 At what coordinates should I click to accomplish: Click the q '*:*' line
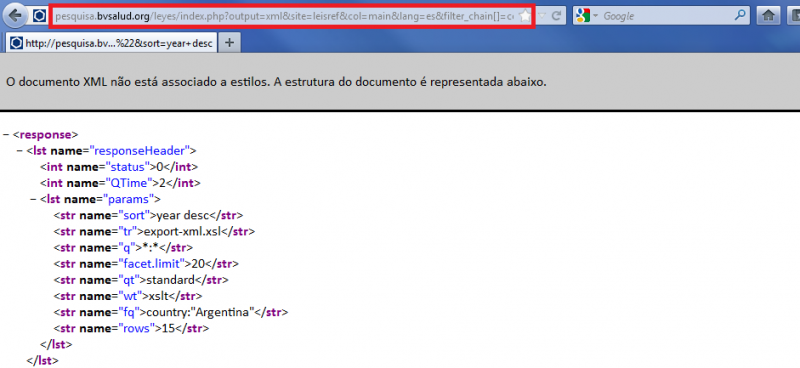[123, 248]
